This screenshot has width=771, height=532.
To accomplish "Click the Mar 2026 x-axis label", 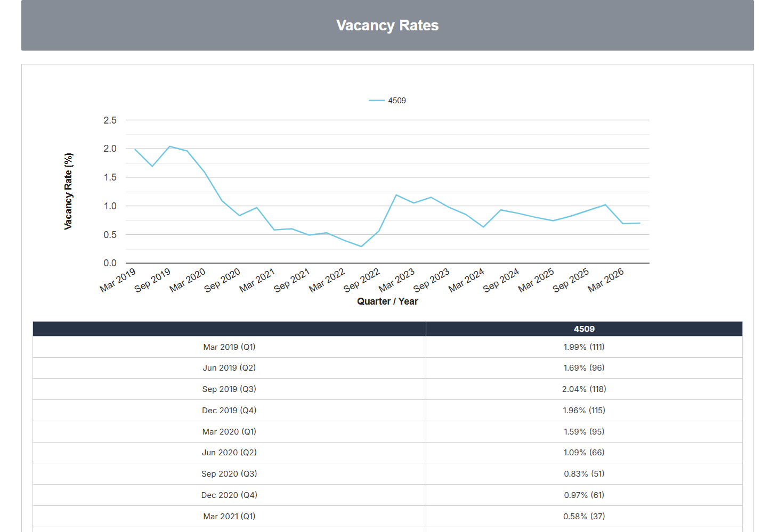I will coord(606,280).
